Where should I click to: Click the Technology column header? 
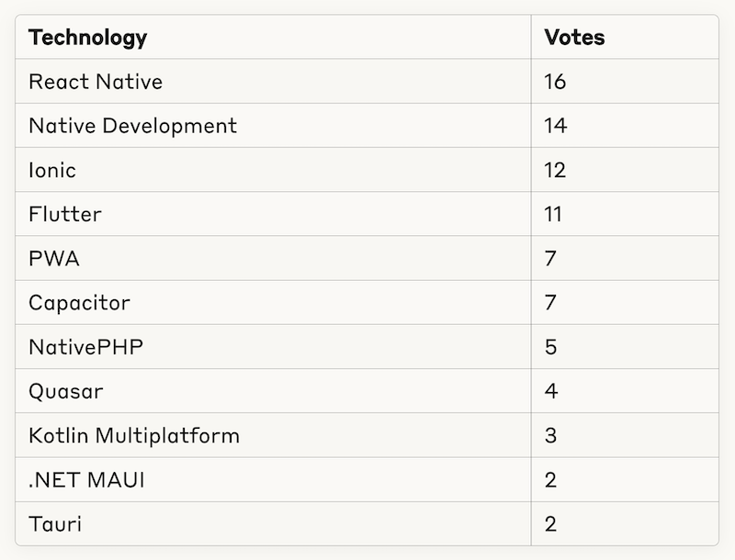pos(88,38)
